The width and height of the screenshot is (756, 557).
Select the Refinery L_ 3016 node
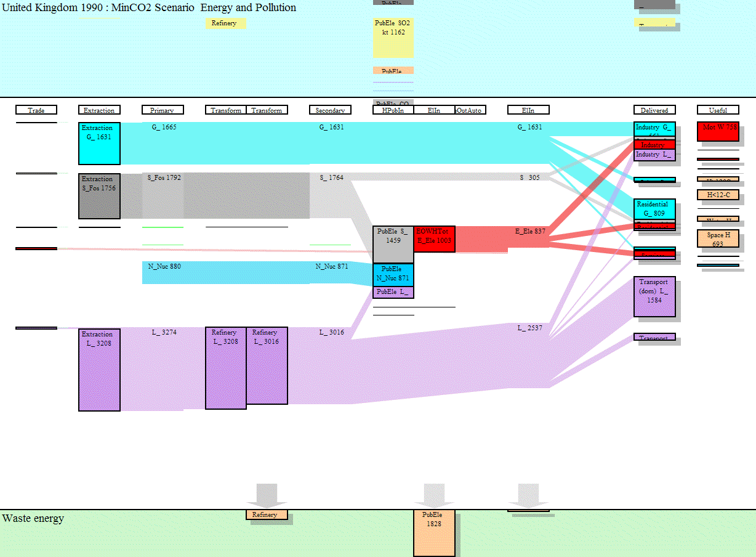267,365
